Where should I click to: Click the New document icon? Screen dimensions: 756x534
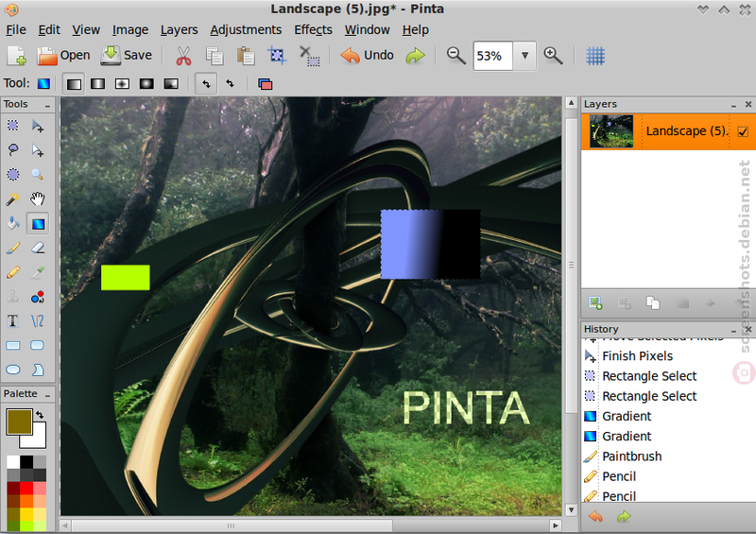pos(17,56)
